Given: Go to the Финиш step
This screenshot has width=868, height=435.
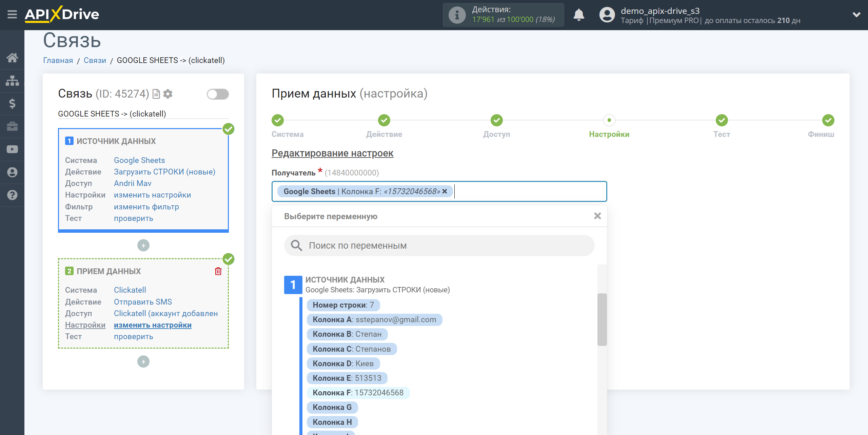Looking at the screenshot, I should pyautogui.click(x=828, y=120).
